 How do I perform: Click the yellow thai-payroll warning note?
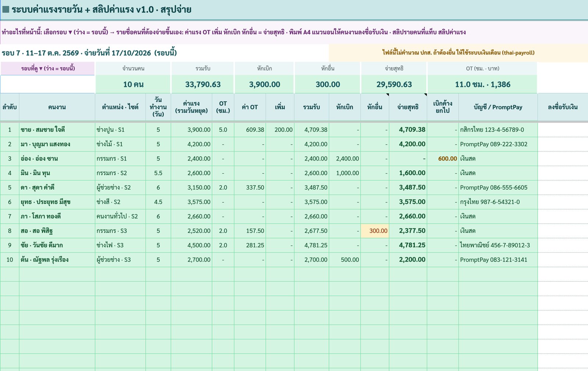click(x=458, y=53)
